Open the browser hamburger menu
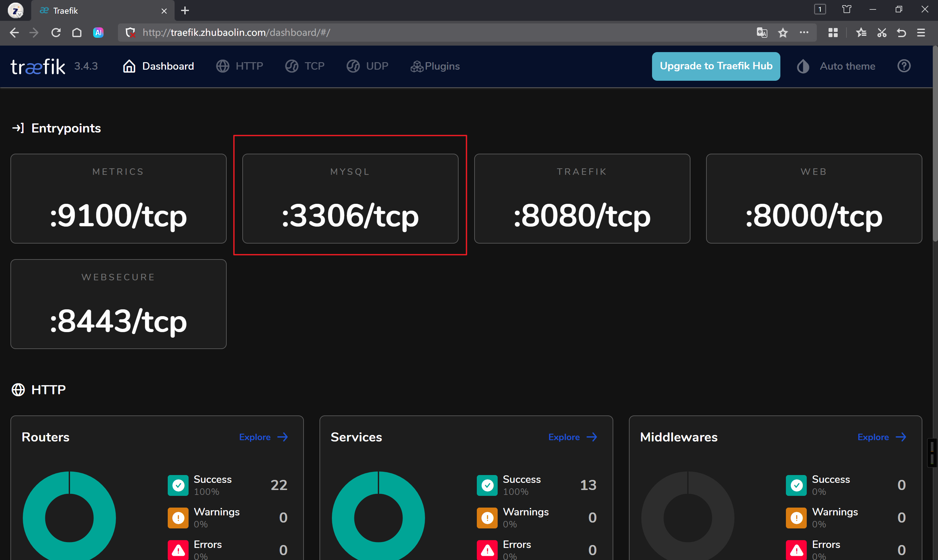Viewport: 938px width, 560px height. 921,33
